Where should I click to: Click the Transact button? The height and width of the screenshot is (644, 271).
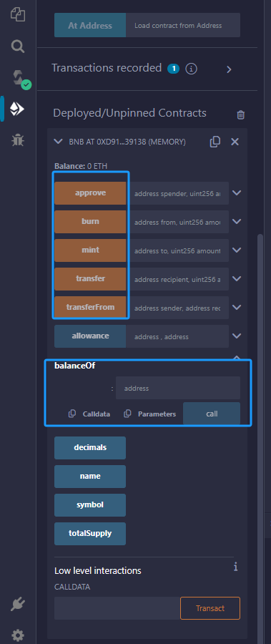click(210, 608)
